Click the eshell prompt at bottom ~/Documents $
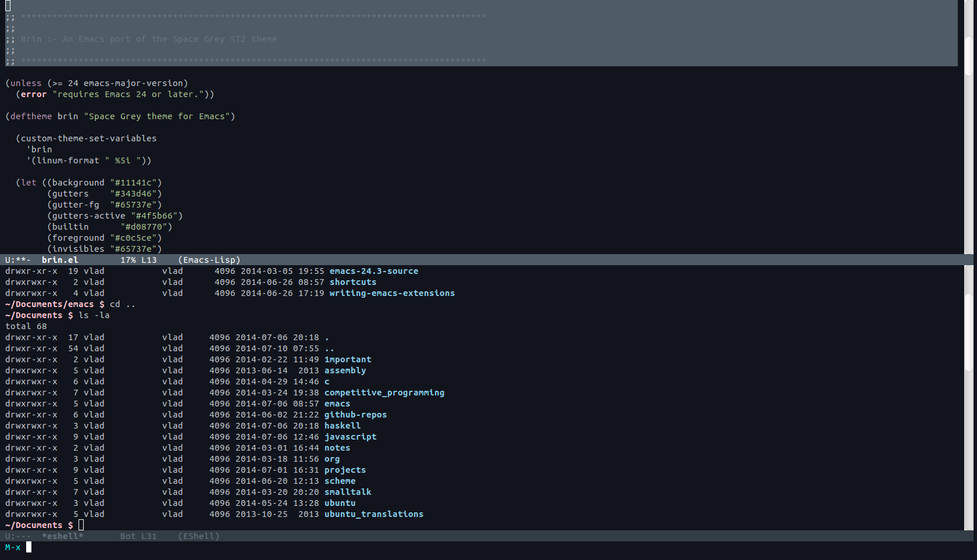977x560 pixels. pos(39,525)
